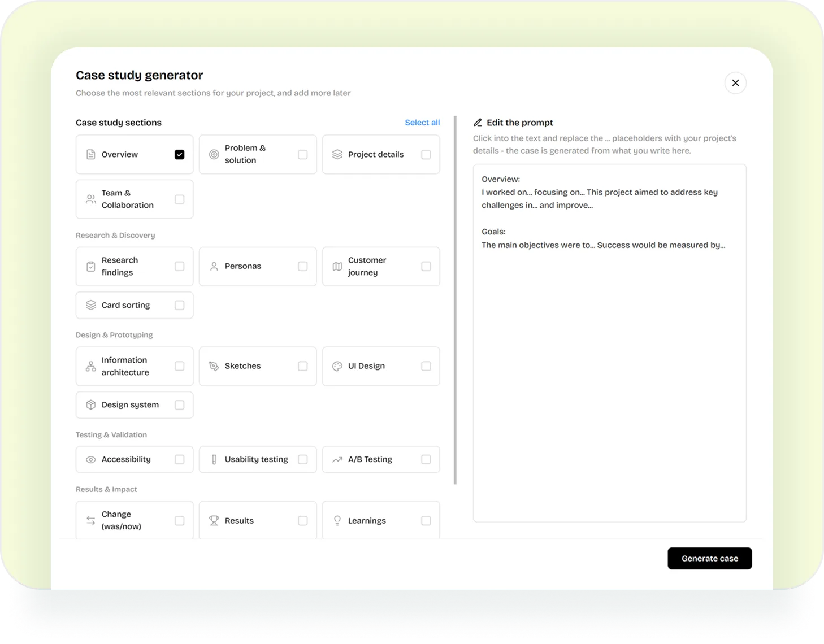Click the Sketches pen icon
Screen dimensions: 824x644
click(x=214, y=366)
